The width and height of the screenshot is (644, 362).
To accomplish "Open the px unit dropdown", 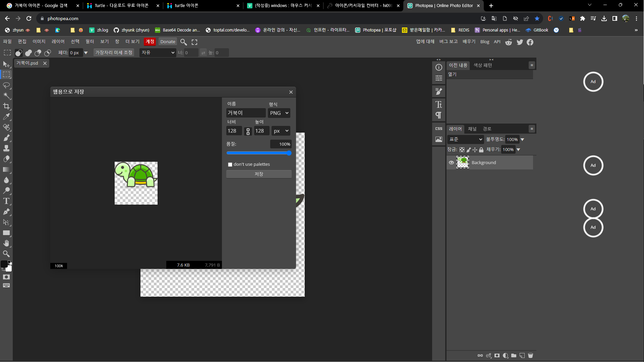I will tap(281, 131).
